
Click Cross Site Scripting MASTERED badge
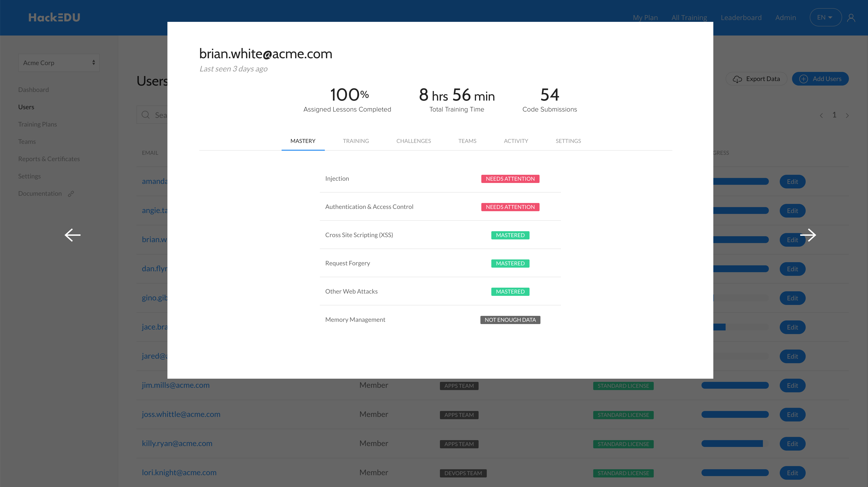click(510, 235)
